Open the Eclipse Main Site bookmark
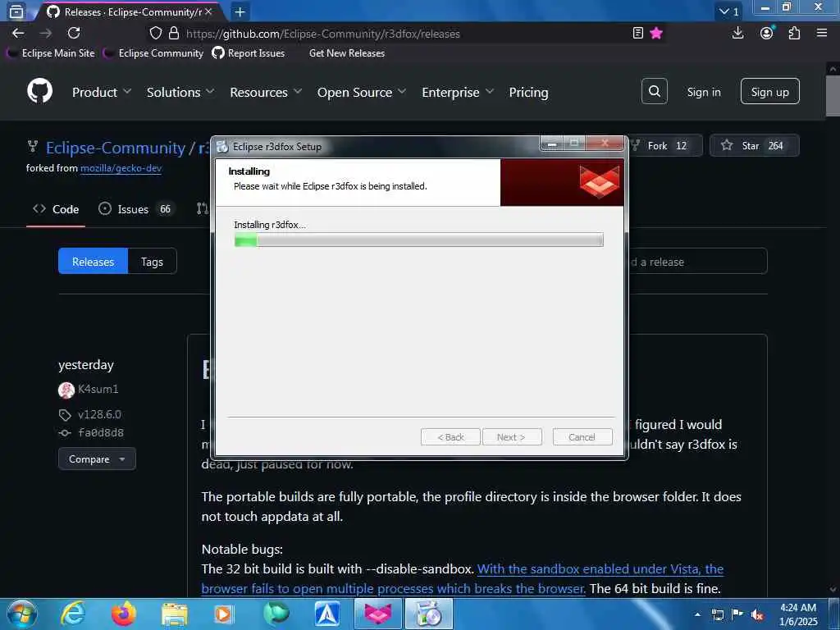840x630 pixels. click(x=52, y=53)
